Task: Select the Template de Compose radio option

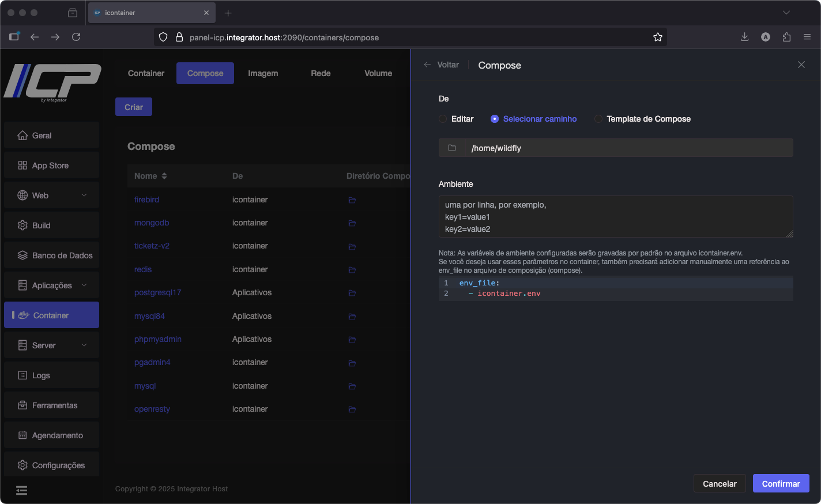Action: click(x=598, y=119)
